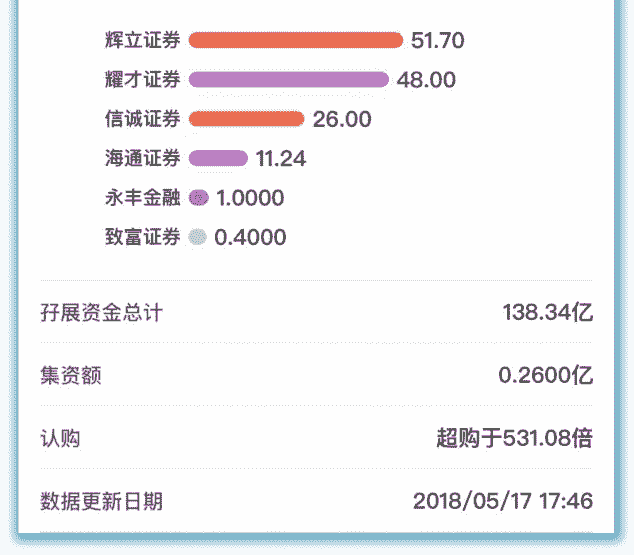Select the 致富证券 label
634x555 pixels.
pyautogui.click(x=142, y=237)
